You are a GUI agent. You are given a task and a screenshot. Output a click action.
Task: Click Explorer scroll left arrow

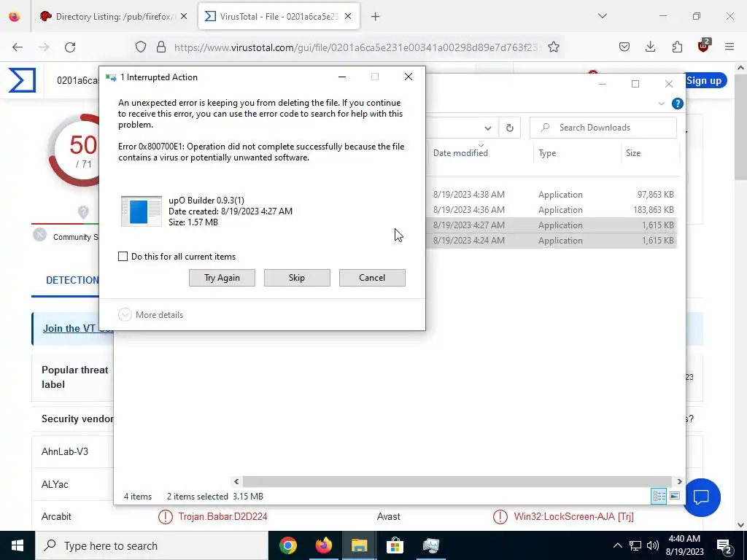click(x=236, y=481)
